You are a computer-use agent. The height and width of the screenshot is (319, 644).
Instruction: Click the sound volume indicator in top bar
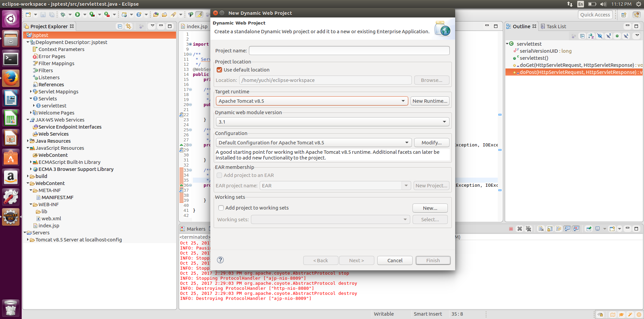(x=603, y=4)
